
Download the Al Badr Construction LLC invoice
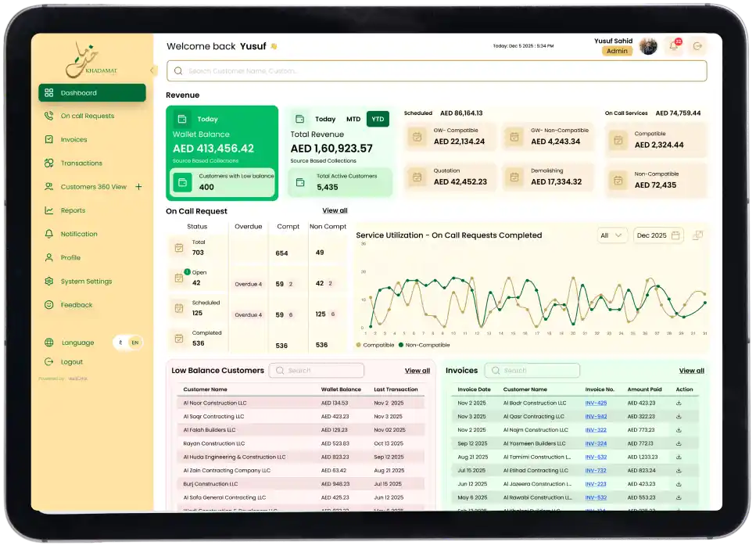pos(679,403)
